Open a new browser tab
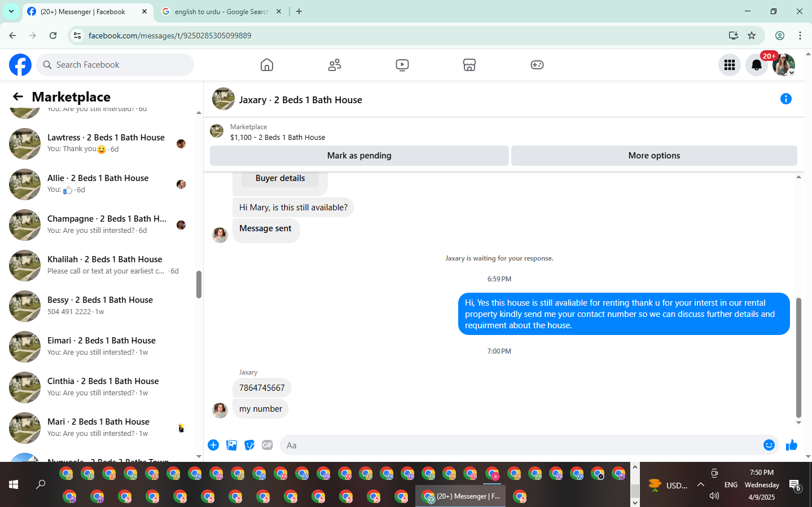This screenshot has width=812, height=507. click(299, 11)
